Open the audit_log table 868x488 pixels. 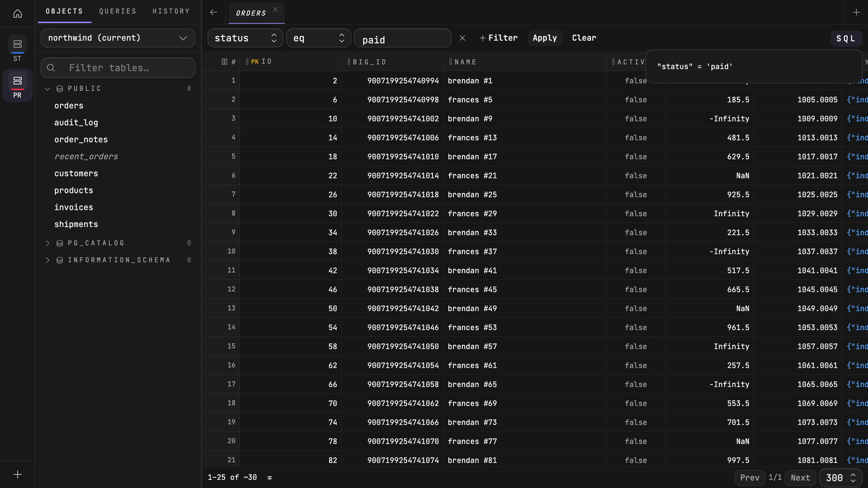[x=76, y=123]
